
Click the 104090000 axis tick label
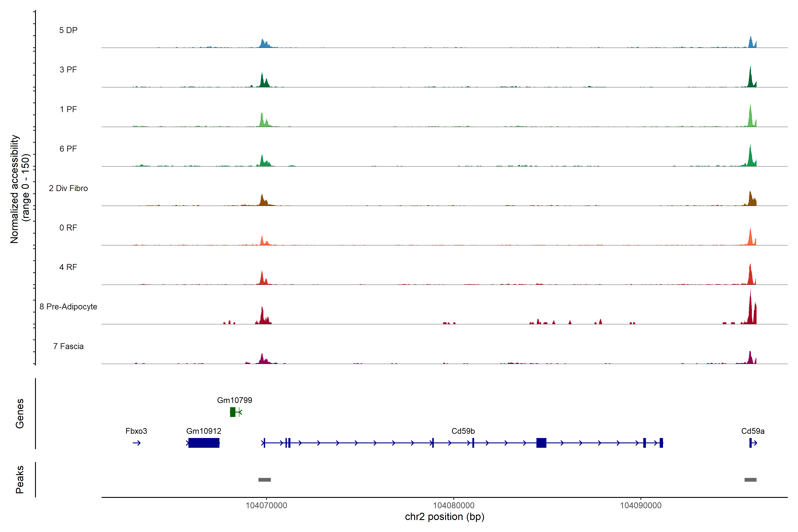641,506
